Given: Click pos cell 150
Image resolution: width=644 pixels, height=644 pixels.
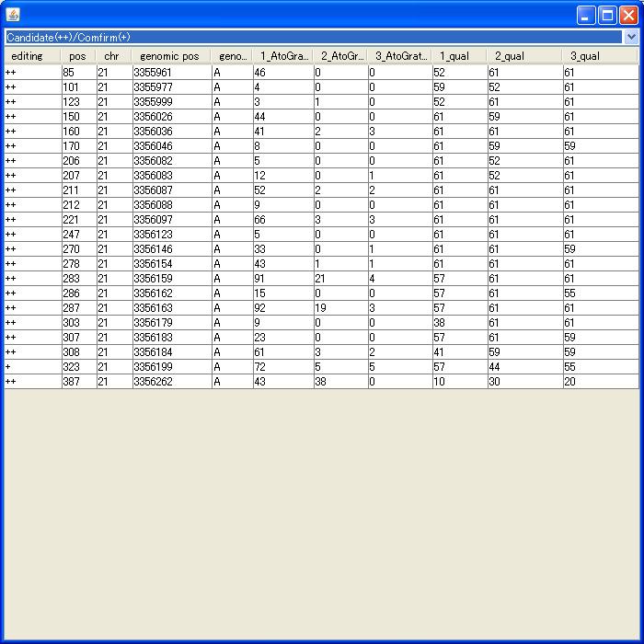Looking at the screenshot, I should coord(79,117).
